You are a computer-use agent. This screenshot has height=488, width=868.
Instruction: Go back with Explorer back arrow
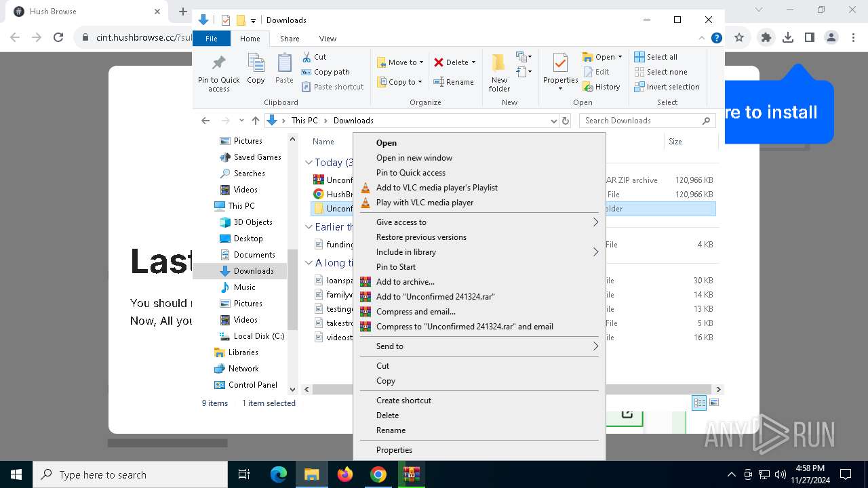[x=206, y=121]
